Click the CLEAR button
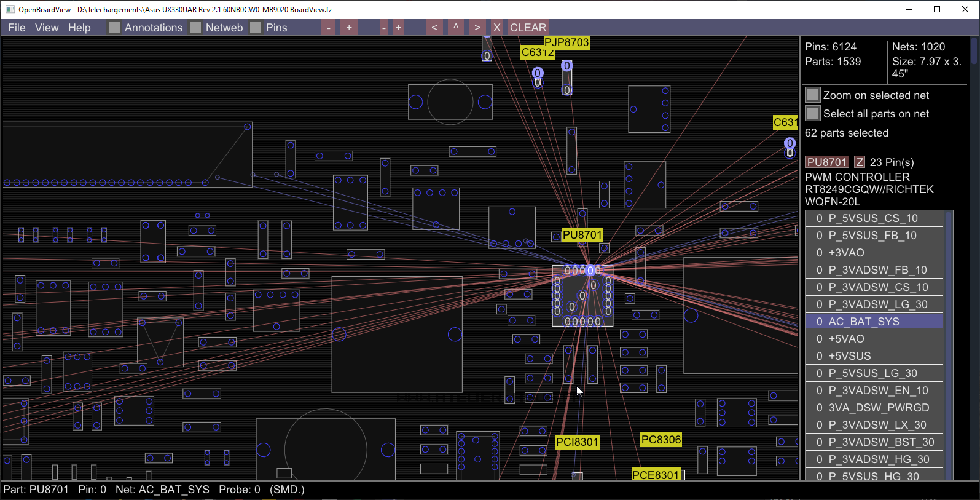 (528, 28)
